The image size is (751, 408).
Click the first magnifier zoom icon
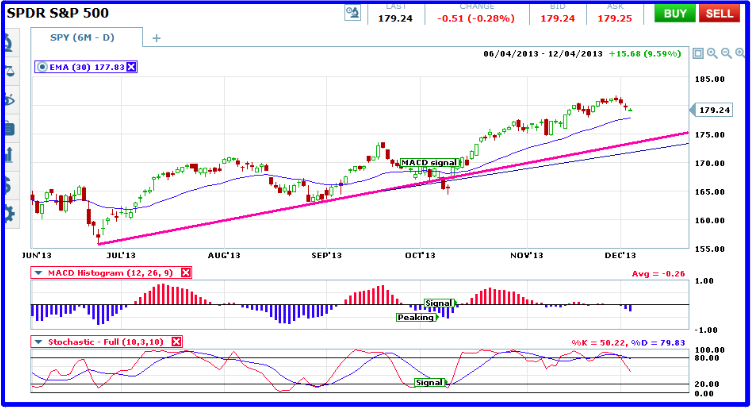coord(711,54)
